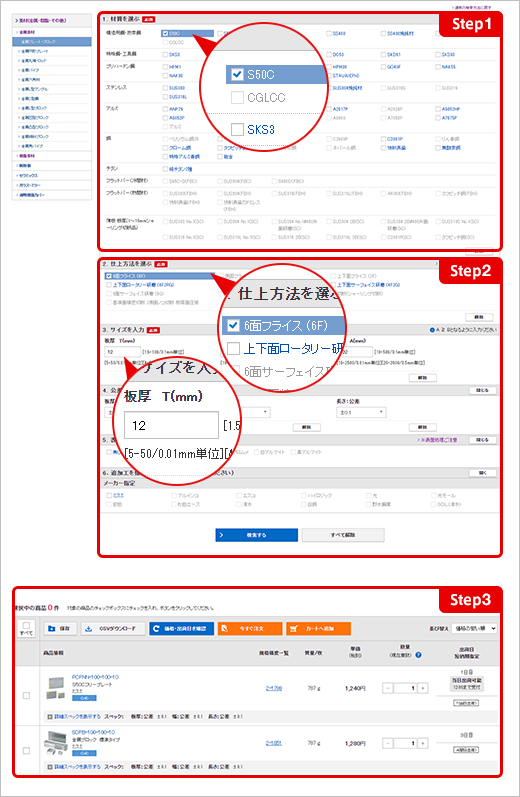Click the folder icon Save button
The image size is (520, 797).
pyautogui.click(x=59, y=629)
